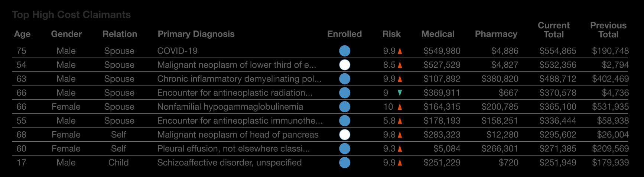Click the $380,820 pharmacy amount
This screenshot has width=644, height=177.
[x=500, y=79]
